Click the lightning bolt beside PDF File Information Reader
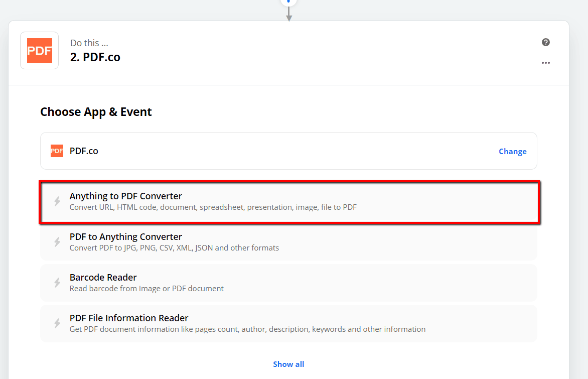The image size is (588, 379). click(x=57, y=323)
